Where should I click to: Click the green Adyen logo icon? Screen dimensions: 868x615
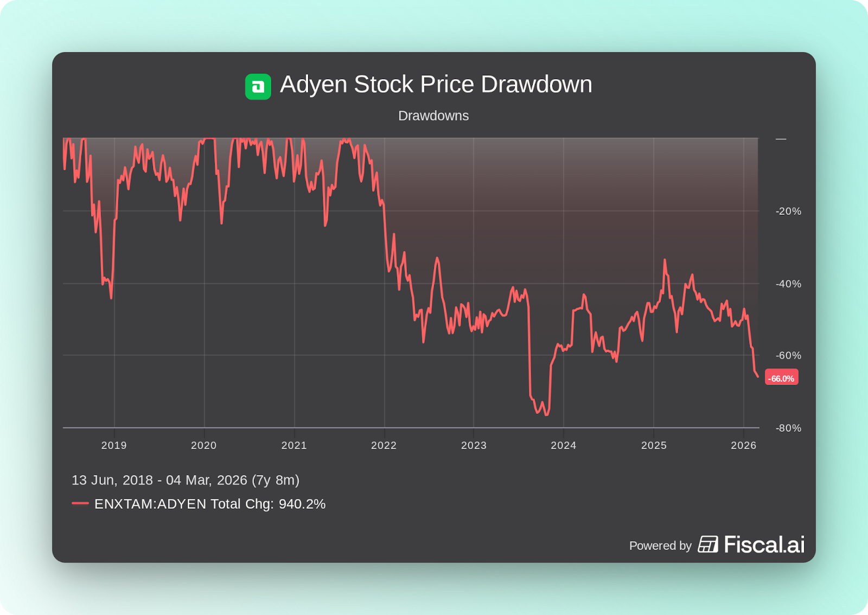point(258,87)
